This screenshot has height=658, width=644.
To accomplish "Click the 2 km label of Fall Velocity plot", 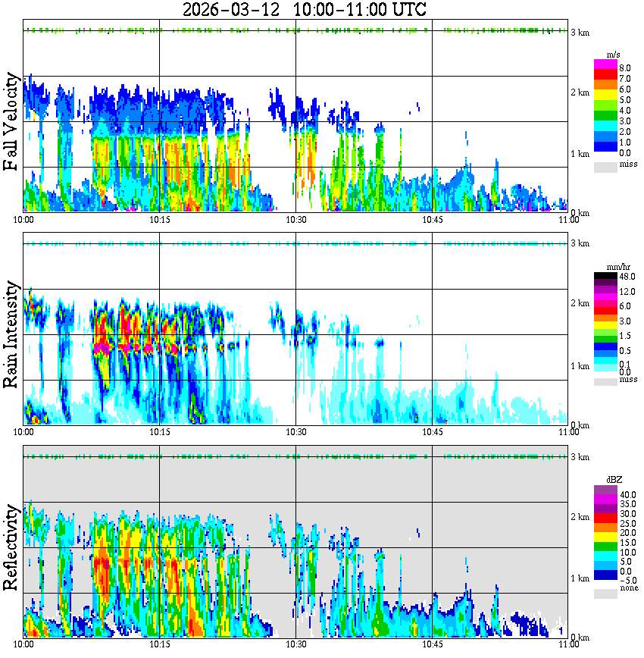I will point(580,92).
